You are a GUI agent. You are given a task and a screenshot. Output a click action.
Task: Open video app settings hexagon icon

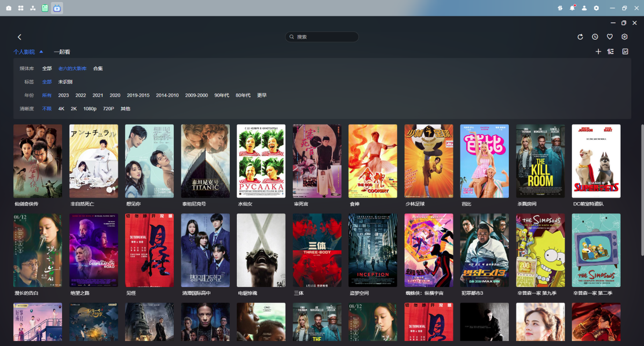tap(625, 37)
